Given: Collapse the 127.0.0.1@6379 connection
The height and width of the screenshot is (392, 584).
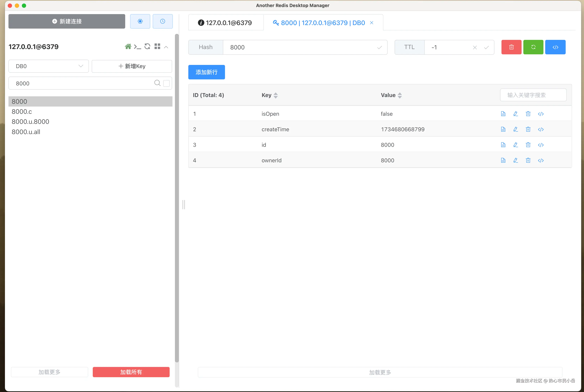Looking at the screenshot, I should 166,47.
